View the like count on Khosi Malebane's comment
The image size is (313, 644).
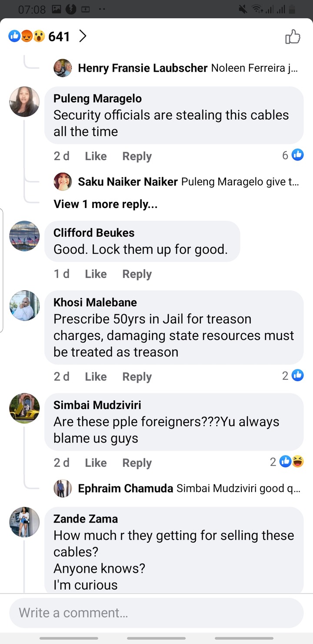pyautogui.click(x=293, y=375)
